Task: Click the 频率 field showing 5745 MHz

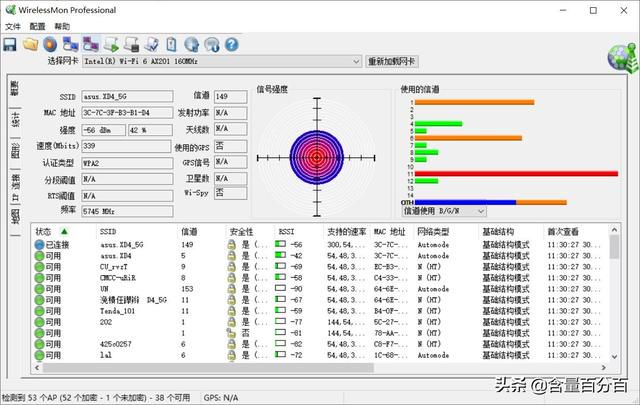Action: point(127,211)
